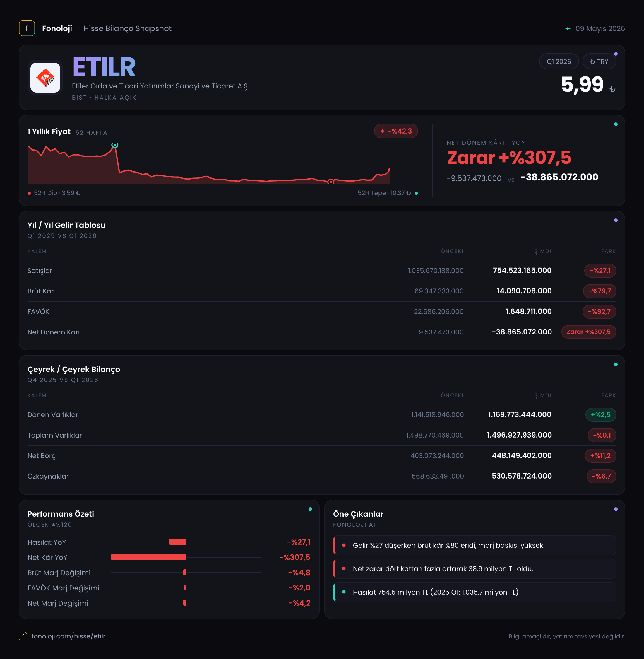Screen dimensions: 644x659
Task: Click the +%11,2 badge for Net Borç
Action: click(600, 455)
